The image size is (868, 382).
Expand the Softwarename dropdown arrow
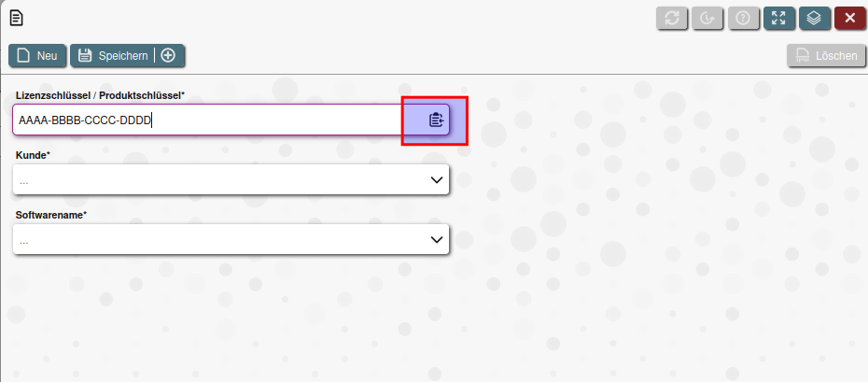coord(436,240)
